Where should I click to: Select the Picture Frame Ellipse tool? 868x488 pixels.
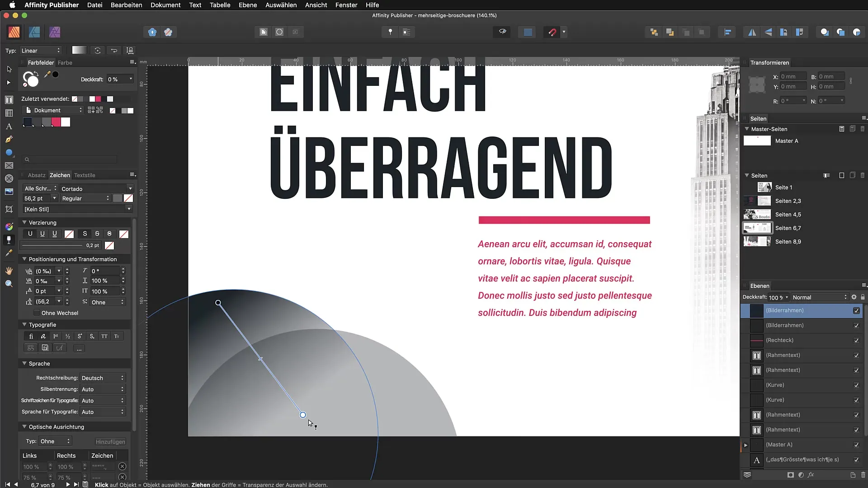click(9, 178)
